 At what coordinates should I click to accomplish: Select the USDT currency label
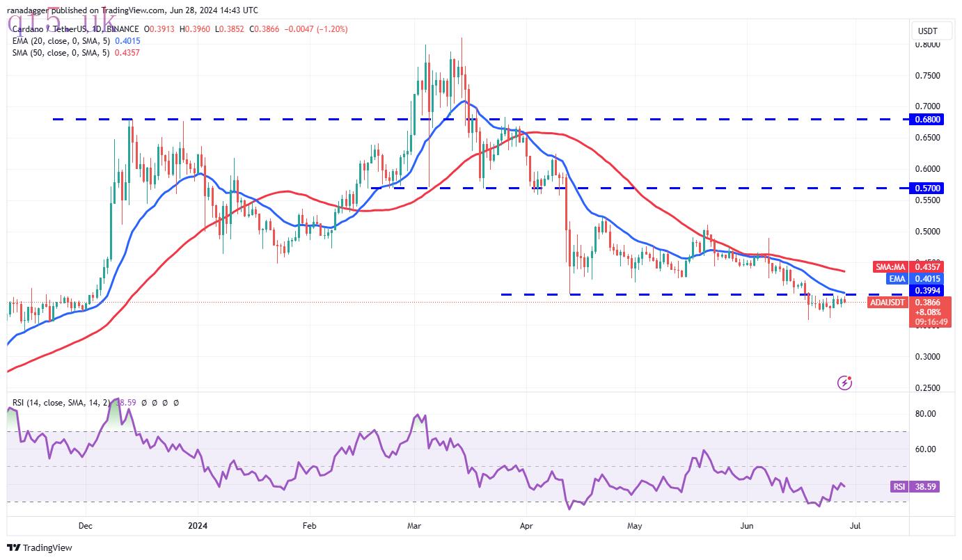[929, 31]
